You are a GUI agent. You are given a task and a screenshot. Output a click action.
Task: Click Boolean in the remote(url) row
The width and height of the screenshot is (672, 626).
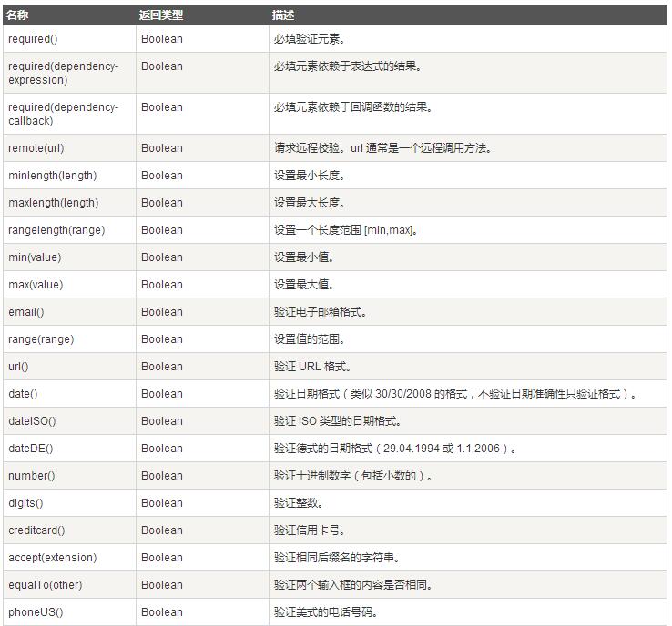[162, 148]
